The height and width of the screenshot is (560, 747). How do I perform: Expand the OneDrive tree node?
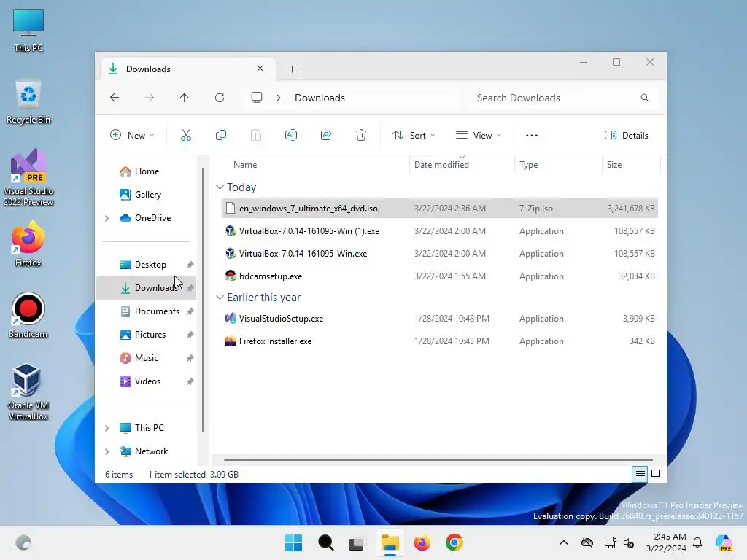tap(107, 218)
